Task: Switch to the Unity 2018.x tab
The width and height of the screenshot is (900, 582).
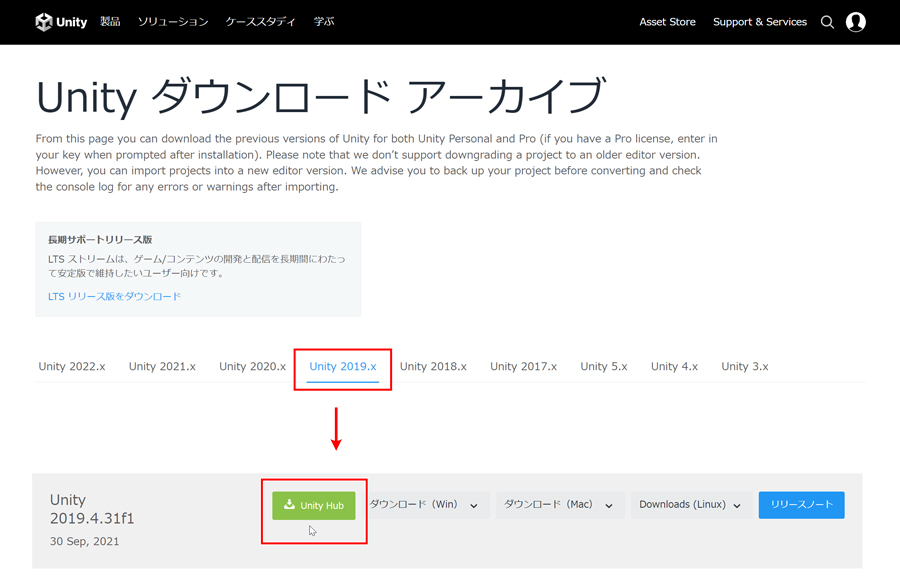Action: pyautogui.click(x=433, y=367)
